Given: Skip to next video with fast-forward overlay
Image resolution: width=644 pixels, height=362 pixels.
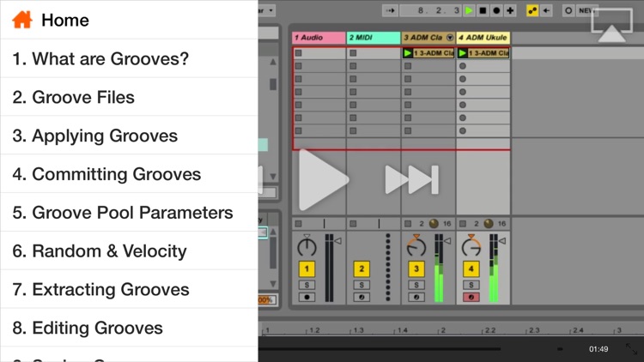Looking at the screenshot, I should click(412, 180).
